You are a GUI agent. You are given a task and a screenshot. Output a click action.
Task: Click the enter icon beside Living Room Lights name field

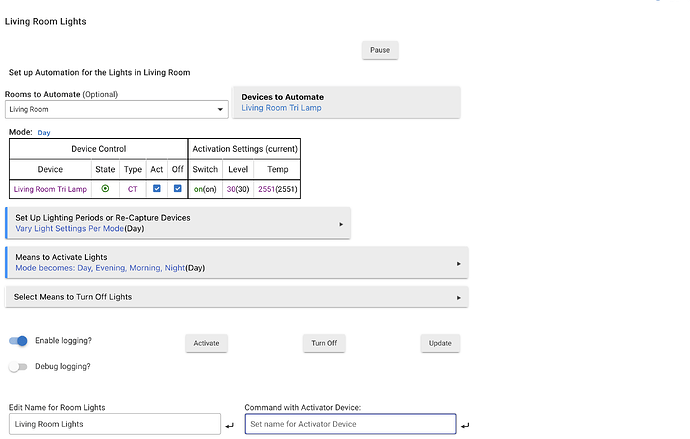click(x=230, y=426)
